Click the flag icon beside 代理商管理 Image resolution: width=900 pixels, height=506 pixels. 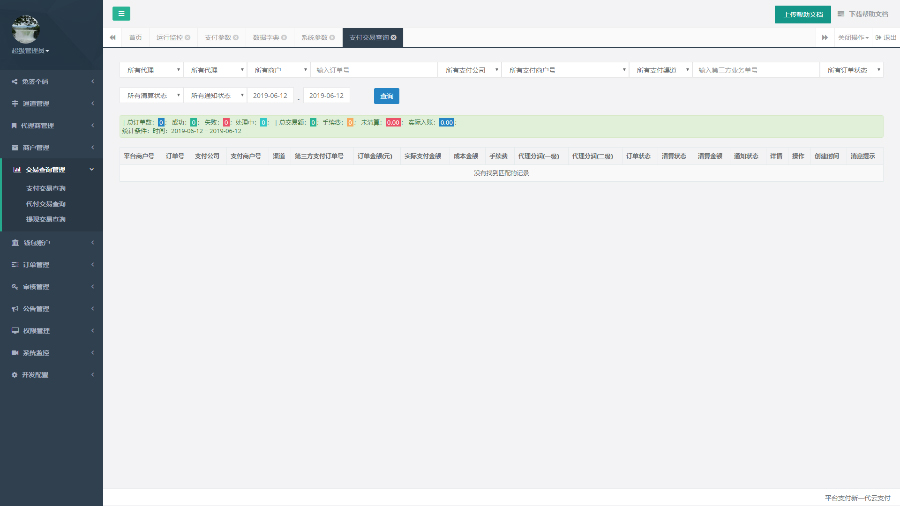(x=14, y=126)
